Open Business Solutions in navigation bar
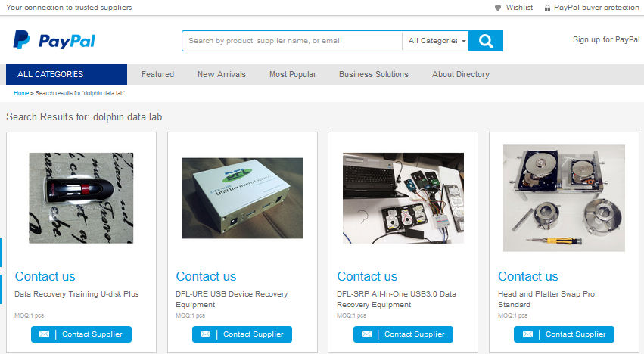 tap(373, 74)
